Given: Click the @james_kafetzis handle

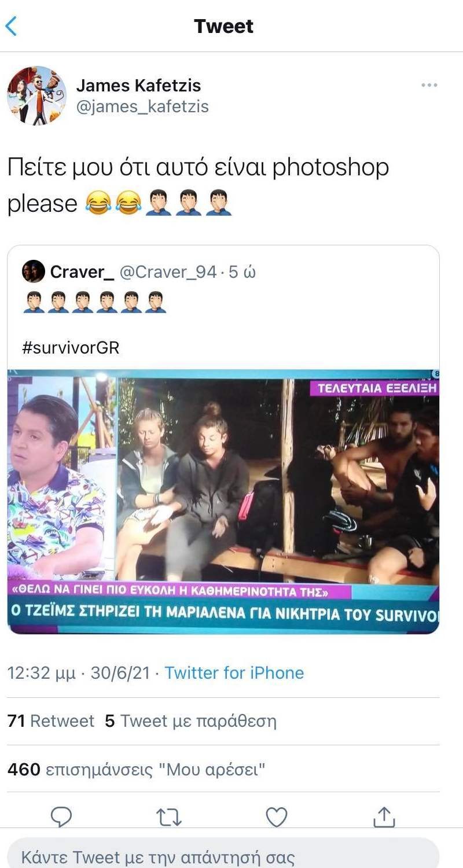Looking at the screenshot, I should (x=142, y=106).
